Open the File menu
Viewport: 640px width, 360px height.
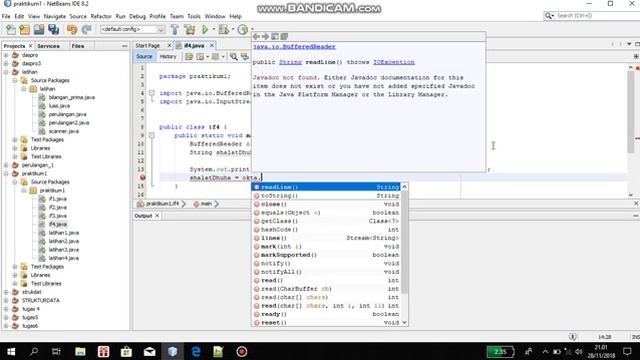coord(6,16)
